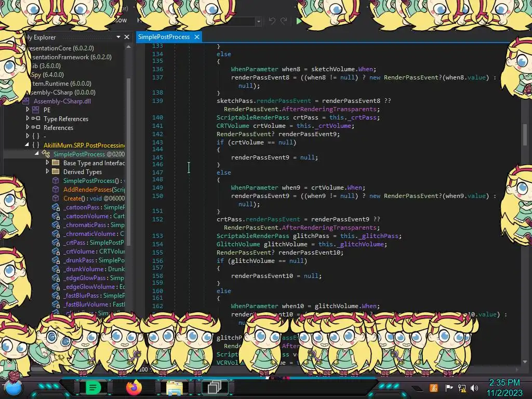The image size is (532, 399).
Task: Click the References node icon
Action: click(x=36, y=127)
